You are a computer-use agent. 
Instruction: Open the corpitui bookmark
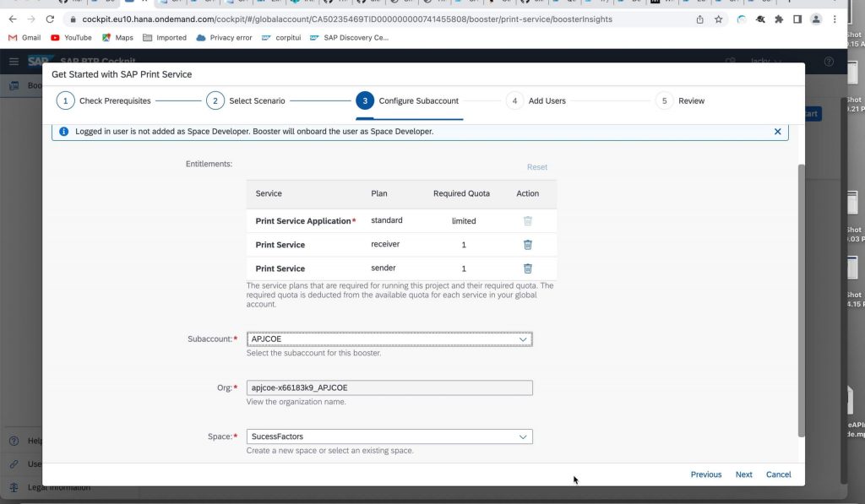(x=281, y=37)
